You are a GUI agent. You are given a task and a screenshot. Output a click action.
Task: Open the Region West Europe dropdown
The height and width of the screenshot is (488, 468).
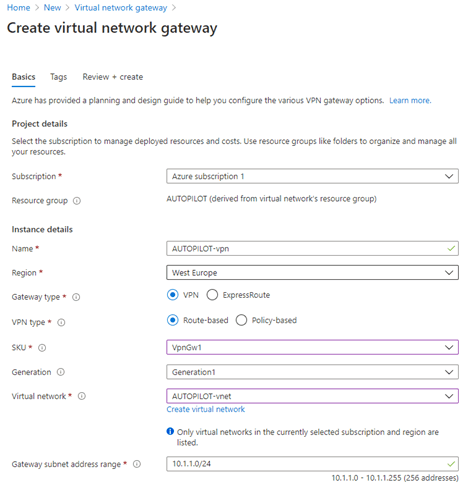pos(312,273)
